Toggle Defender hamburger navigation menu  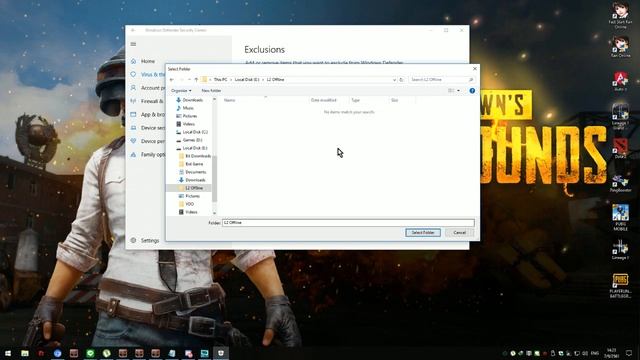133,44
